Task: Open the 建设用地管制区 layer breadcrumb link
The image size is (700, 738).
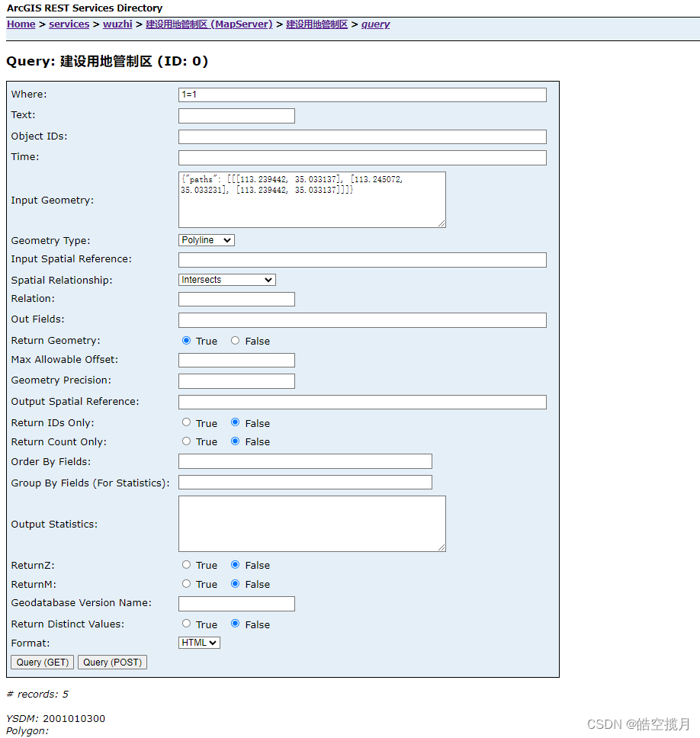Action: [x=316, y=24]
